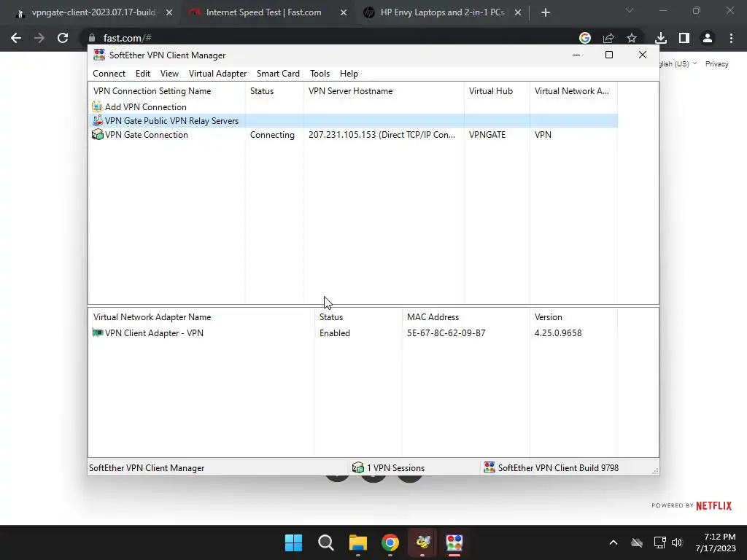The width and height of the screenshot is (747, 560).
Task: Click the MAC address 5E-67-8C-62-09-B7
Action: (x=446, y=332)
